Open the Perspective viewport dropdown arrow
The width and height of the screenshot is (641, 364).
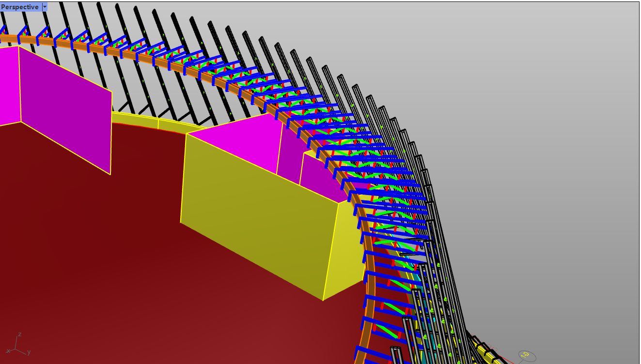tap(45, 7)
